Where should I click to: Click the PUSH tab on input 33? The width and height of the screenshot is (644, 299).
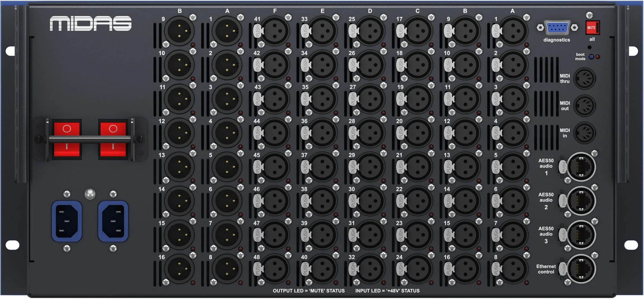click(305, 31)
